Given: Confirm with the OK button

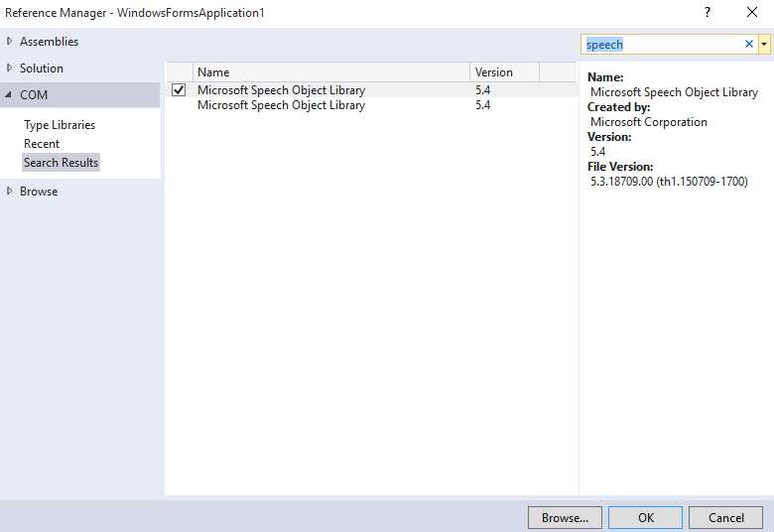Looking at the screenshot, I should 646,518.
